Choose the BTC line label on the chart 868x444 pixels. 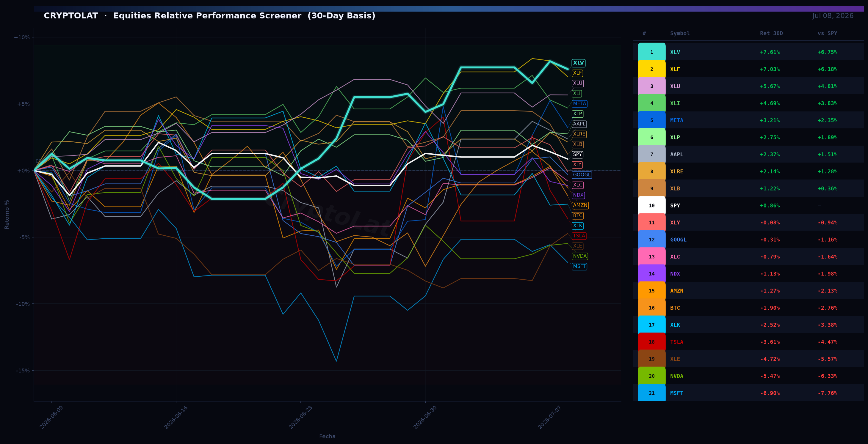point(578,215)
